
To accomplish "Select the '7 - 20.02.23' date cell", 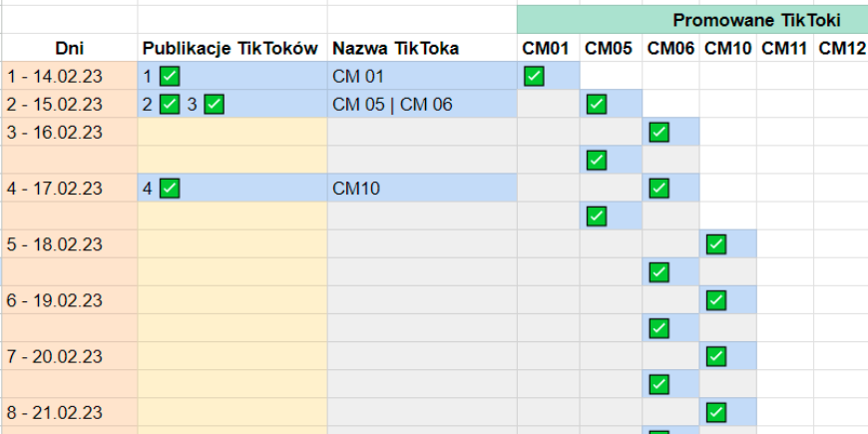I will click(x=55, y=355).
